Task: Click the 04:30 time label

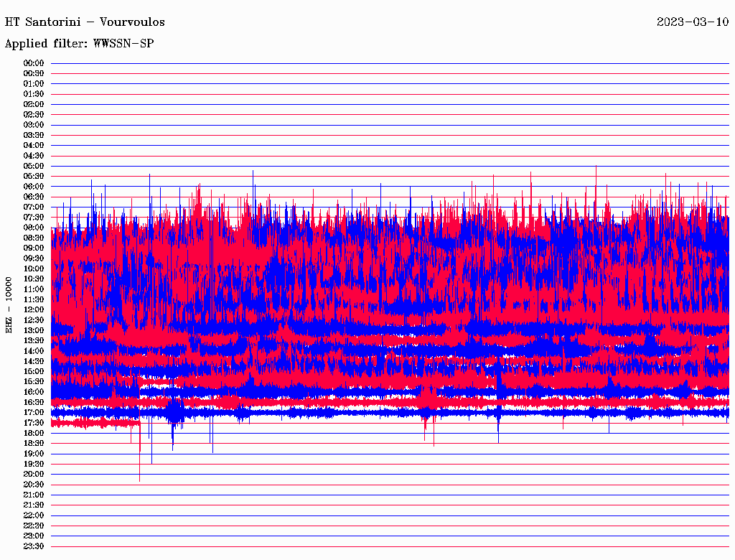Action: 34,156
